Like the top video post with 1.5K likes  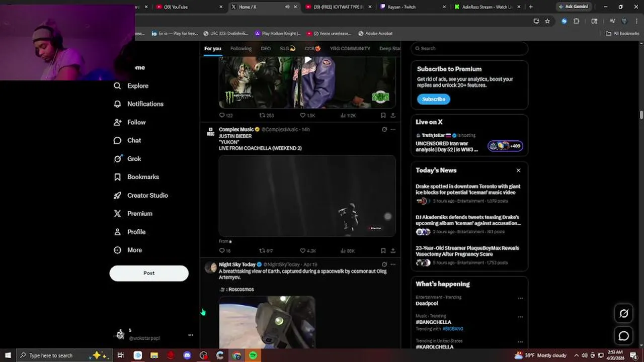[303, 116]
